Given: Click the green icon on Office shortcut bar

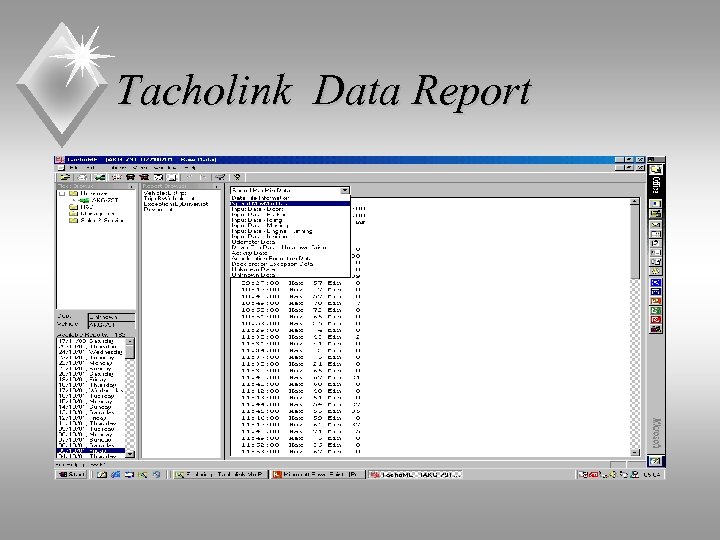Looking at the screenshot, I should [656, 310].
